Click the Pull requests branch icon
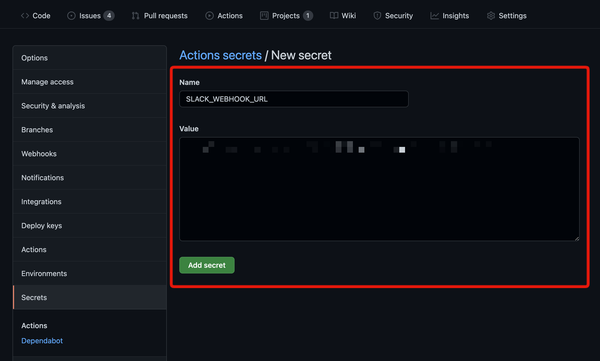The image size is (600, 361). (x=135, y=16)
